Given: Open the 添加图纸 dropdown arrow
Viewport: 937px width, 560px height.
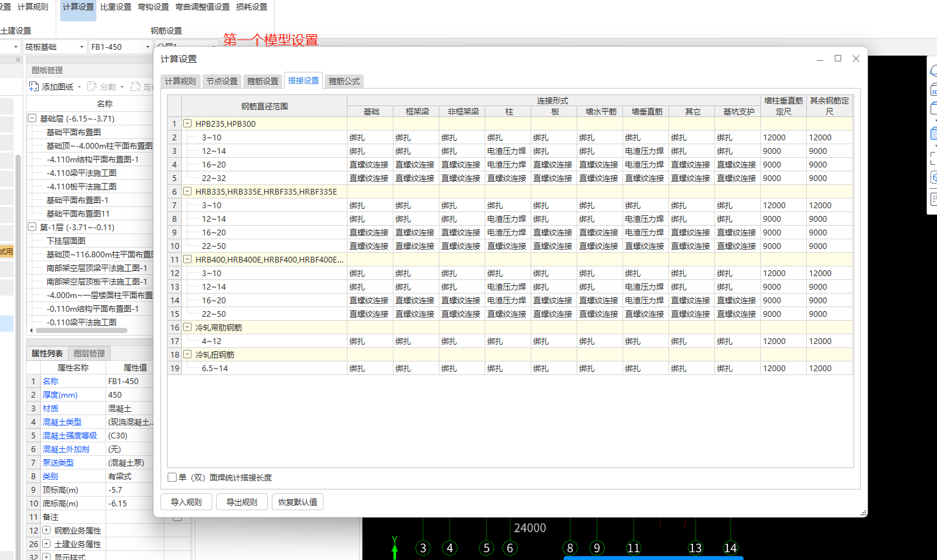Looking at the screenshot, I should [79, 87].
